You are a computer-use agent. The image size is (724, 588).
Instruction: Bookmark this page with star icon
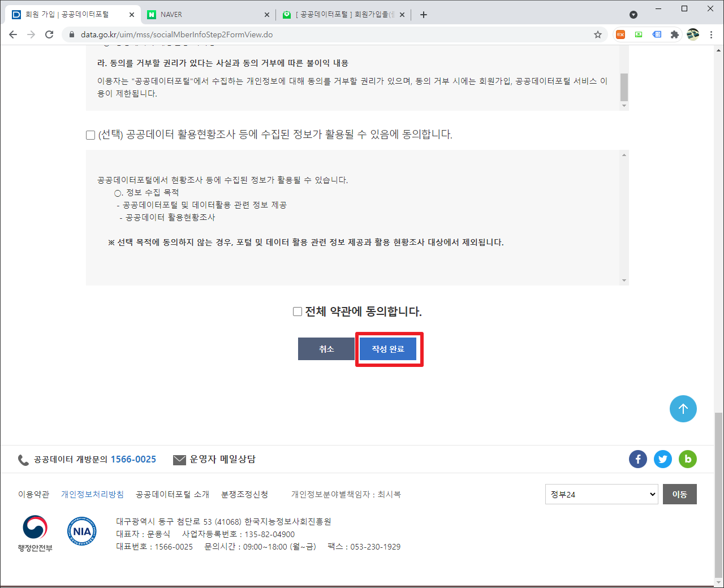[598, 34]
